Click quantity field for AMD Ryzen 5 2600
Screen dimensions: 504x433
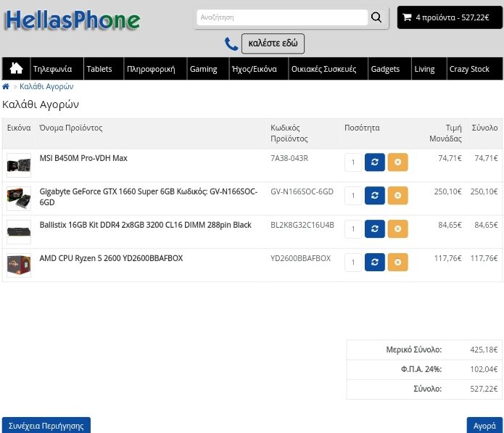353,263
